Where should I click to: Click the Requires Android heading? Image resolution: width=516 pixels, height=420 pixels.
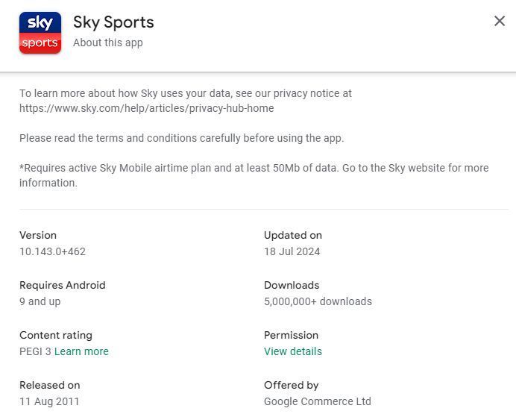pyautogui.click(x=63, y=285)
